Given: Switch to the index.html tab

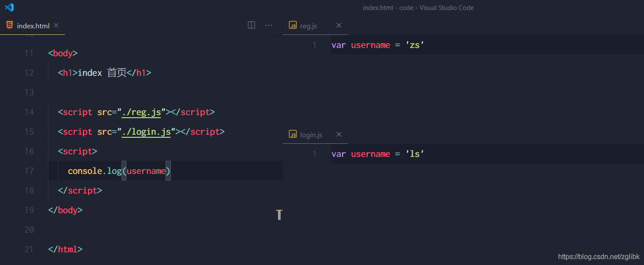Looking at the screenshot, I should [x=33, y=26].
